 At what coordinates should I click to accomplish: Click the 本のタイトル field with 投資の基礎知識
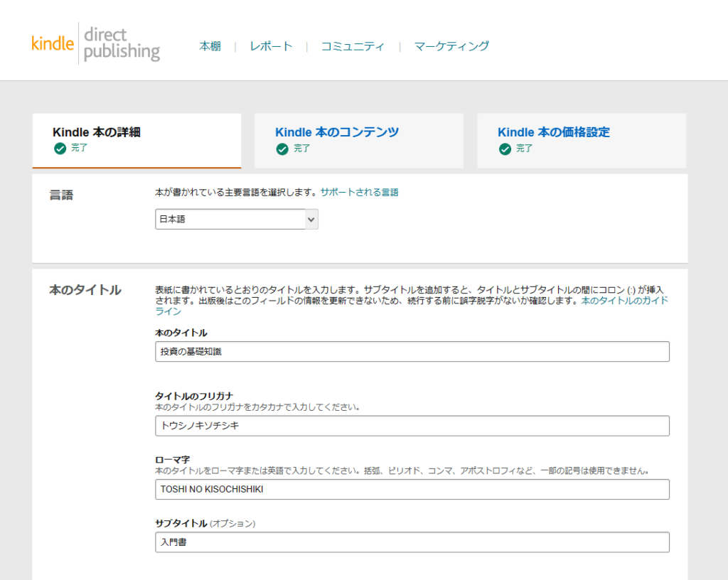click(x=412, y=351)
